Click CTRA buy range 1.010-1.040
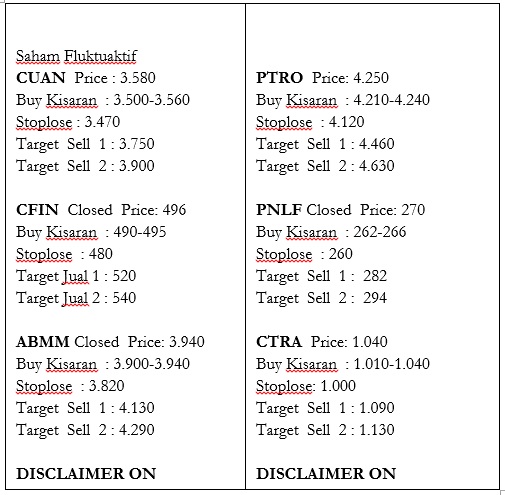This screenshot has width=505, height=495. 392,364
